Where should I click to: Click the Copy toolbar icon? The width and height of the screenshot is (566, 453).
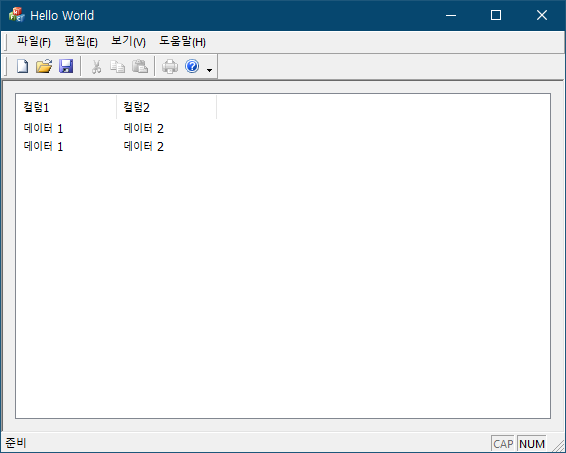(x=118, y=67)
